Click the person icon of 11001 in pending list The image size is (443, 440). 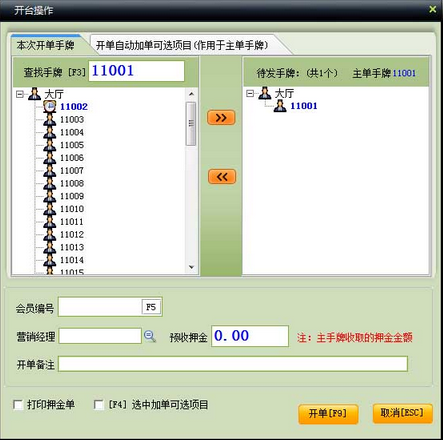pyautogui.click(x=280, y=106)
